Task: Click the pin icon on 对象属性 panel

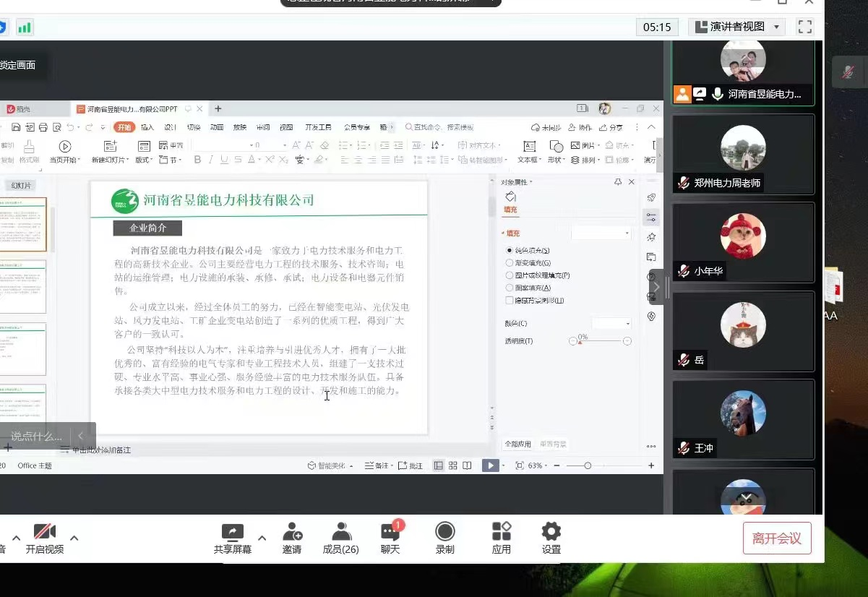Action: 618,182
